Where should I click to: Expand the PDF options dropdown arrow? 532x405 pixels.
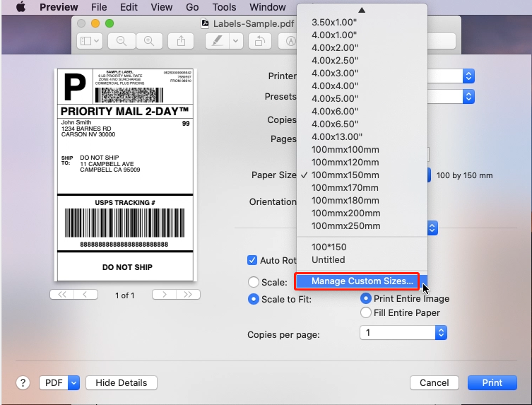(73, 383)
